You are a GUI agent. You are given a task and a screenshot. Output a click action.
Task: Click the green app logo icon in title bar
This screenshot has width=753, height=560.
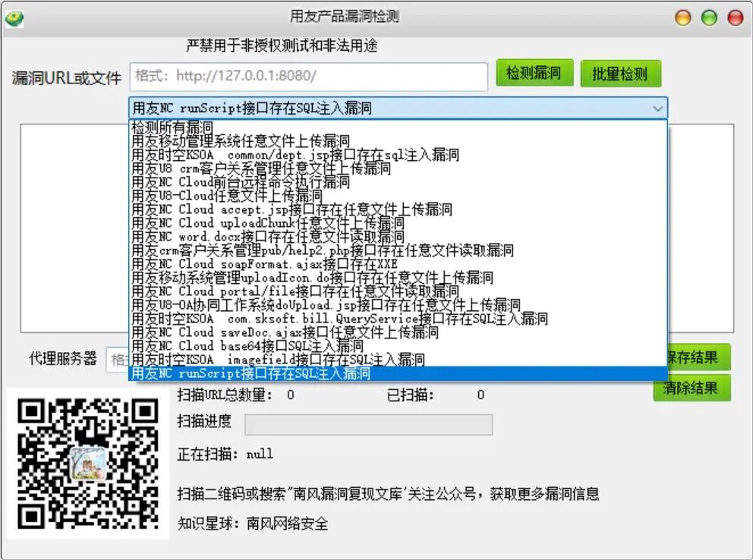pyautogui.click(x=14, y=18)
